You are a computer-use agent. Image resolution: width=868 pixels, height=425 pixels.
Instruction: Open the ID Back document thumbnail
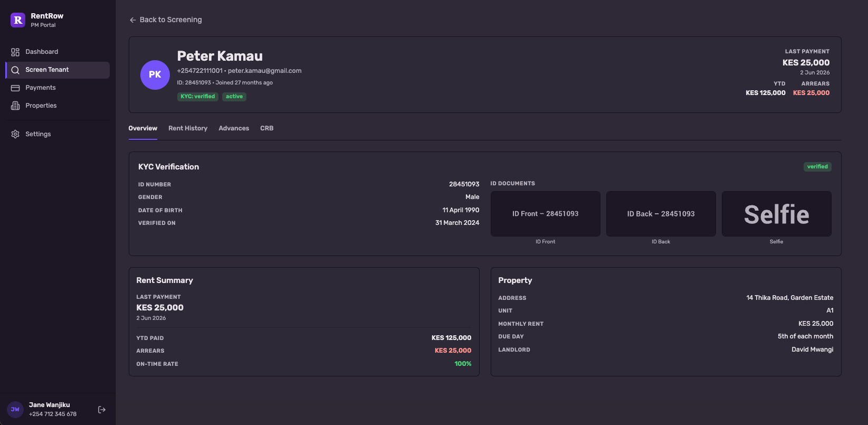click(x=661, y=214)
